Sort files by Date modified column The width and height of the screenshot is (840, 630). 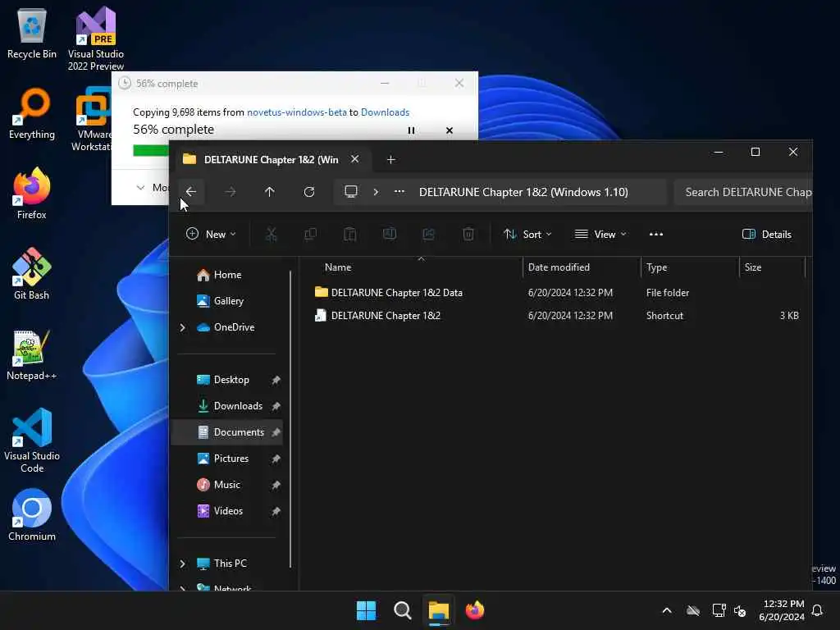point(559,267)
